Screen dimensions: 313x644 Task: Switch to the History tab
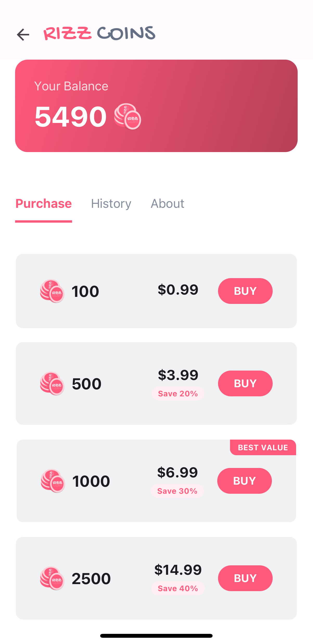111,204
